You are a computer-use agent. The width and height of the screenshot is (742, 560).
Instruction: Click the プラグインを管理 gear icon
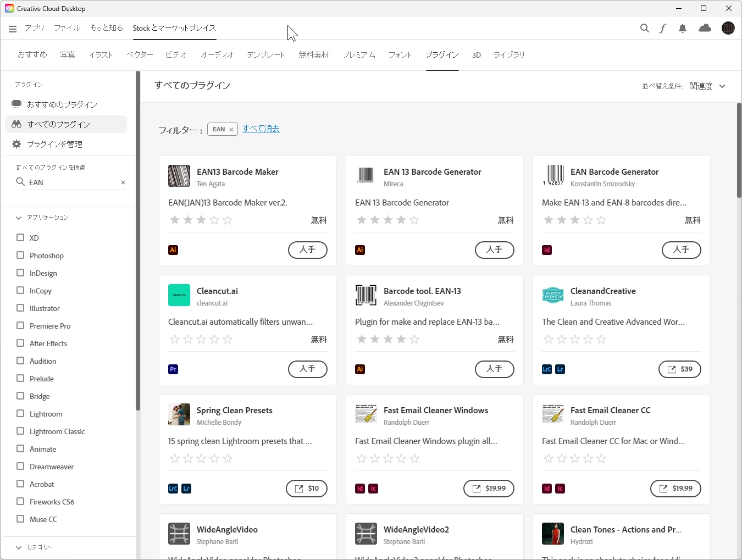[16, 144]
